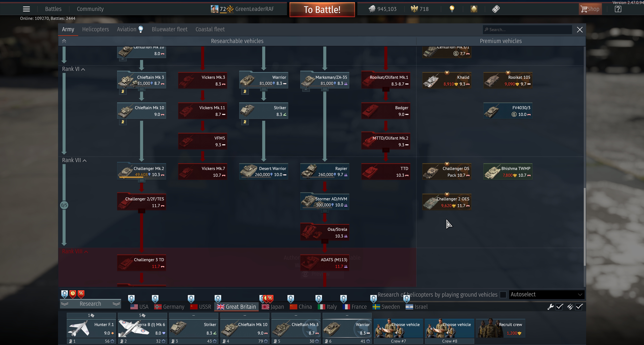This screenshot has width=644, height=345.
Task: Select the USSR nation tab
Action: [x=200, y=307]
